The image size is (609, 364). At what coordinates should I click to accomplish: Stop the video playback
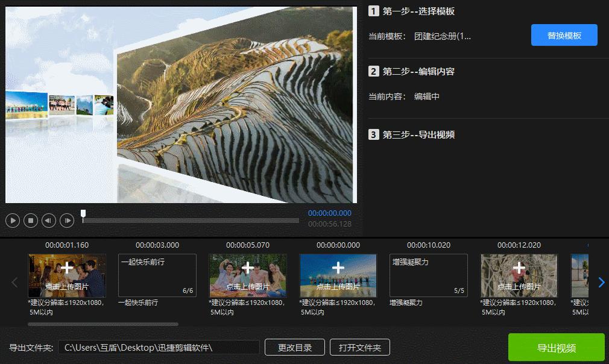click(30, 220)
